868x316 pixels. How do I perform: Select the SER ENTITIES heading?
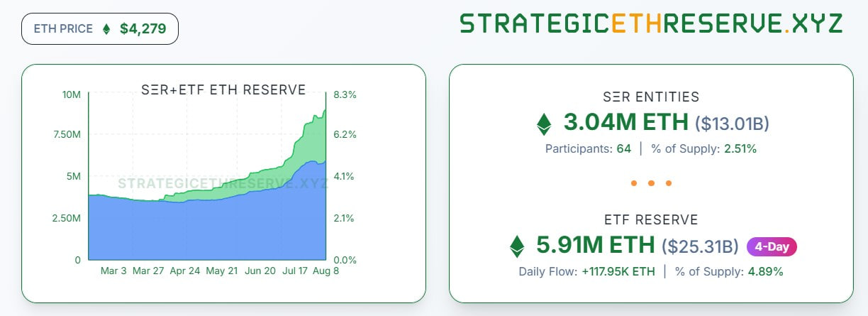click(650, 97)
